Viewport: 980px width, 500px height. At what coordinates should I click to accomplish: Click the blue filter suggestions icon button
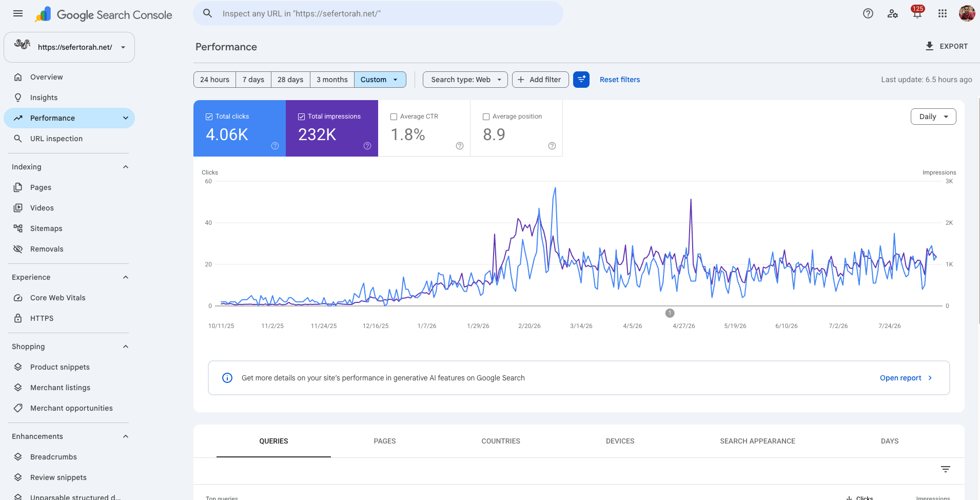581,80
